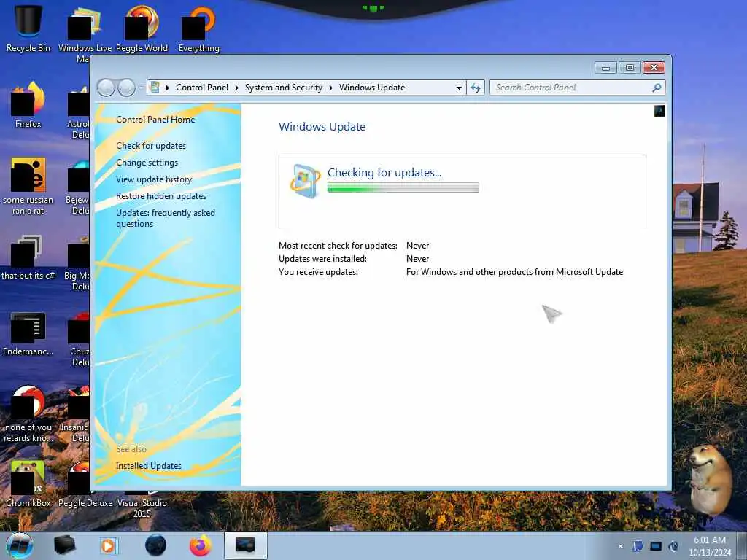Click the hamster desktop gadget

click(x=709, y=480)
